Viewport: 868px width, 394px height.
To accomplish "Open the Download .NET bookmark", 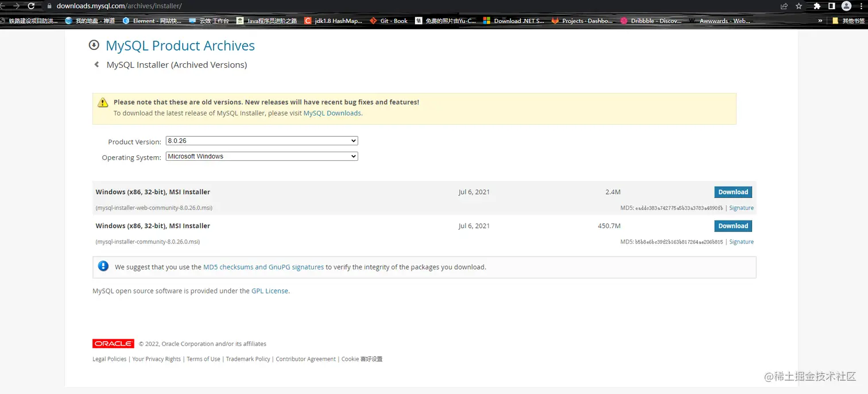I will [514, 21].
